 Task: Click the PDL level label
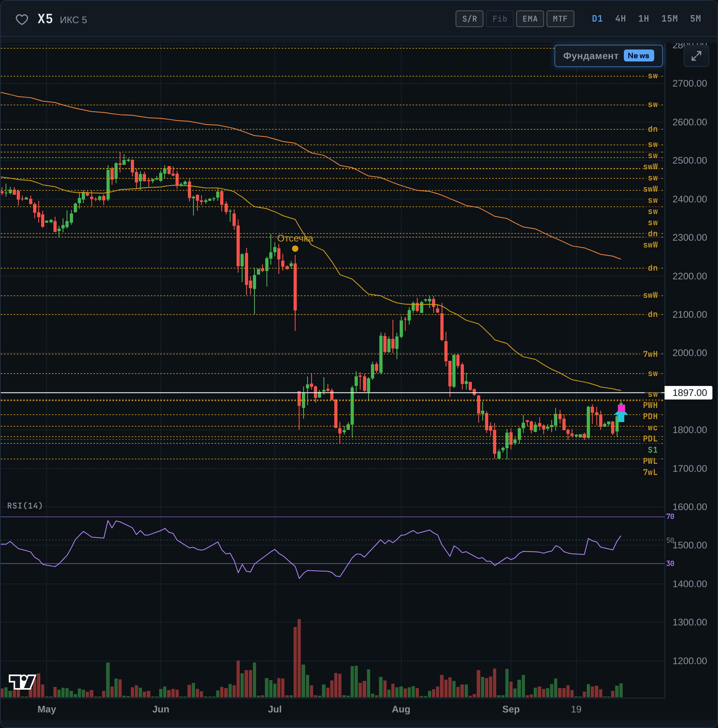650,439
